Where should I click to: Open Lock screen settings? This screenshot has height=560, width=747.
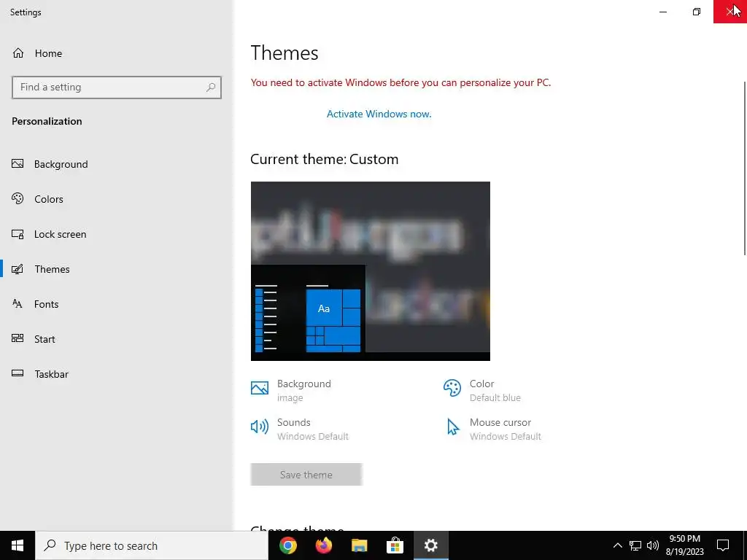pos(117,234)
